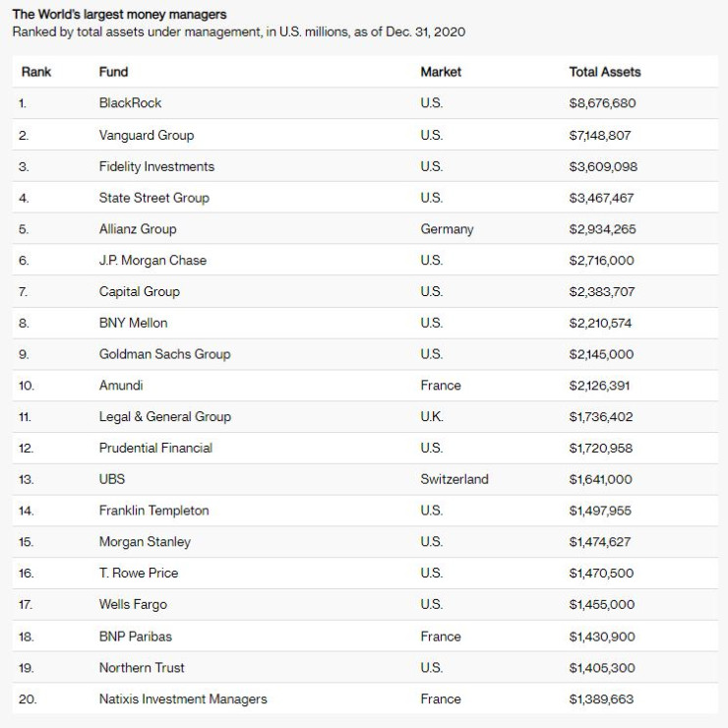Select the BlackRock fund name
This screenshot has height=728, width=728.
tap(130, 103)
